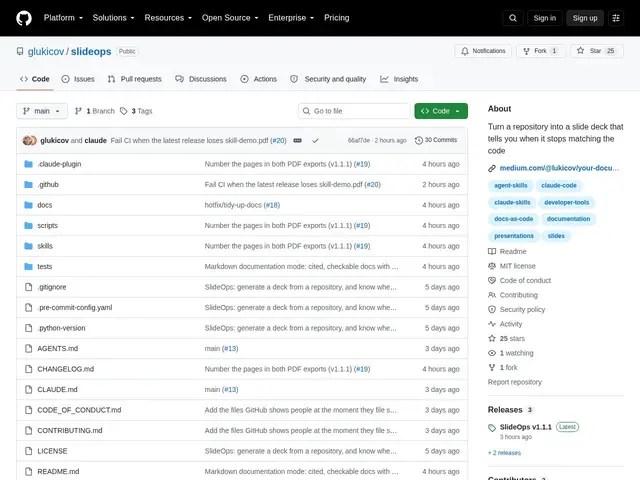This screenshot has width=640, height=480.
Task: Open the Pricing page
Action: [x=336, y=18]
